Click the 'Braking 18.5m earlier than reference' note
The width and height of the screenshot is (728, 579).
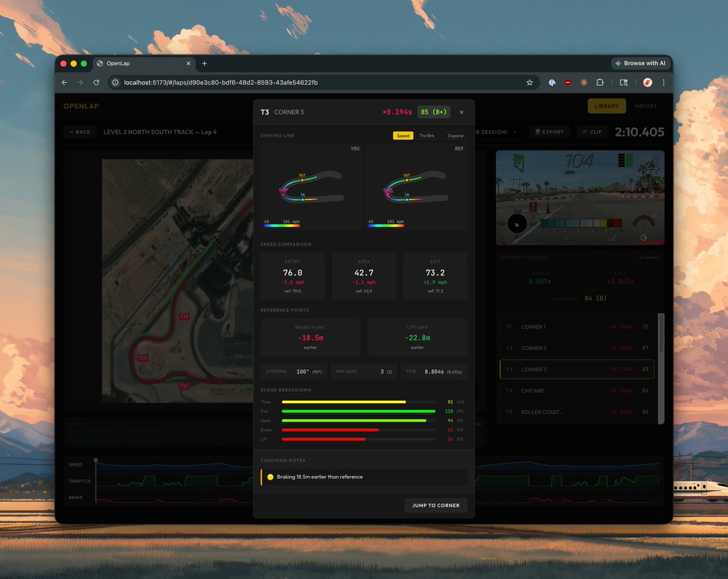coord(364,477)
